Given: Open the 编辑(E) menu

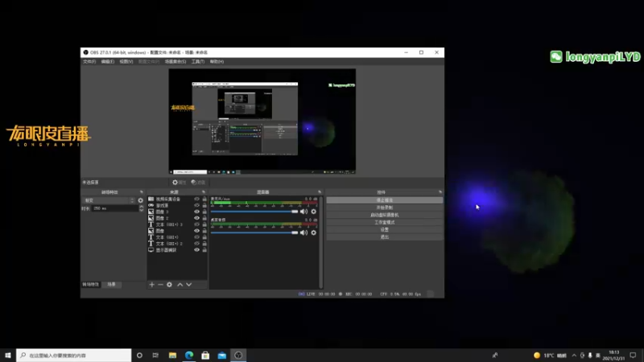Looking at the screenshot, I should click(x=108, y=62).
